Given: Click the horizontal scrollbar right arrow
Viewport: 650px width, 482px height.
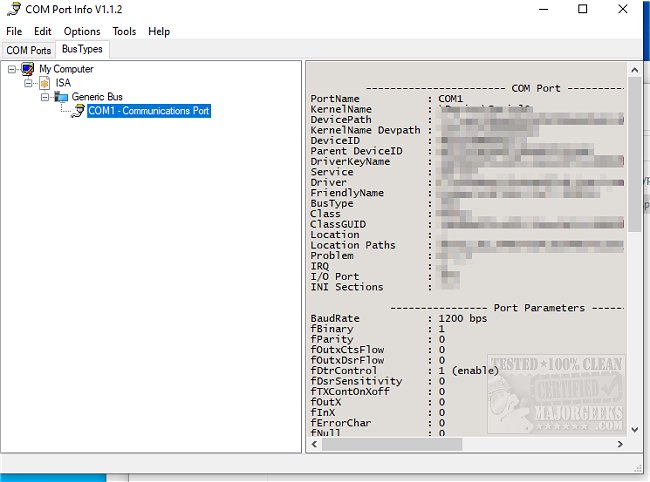Looking at the screenshot, I should pyautogui.click(x=620, y=444).
